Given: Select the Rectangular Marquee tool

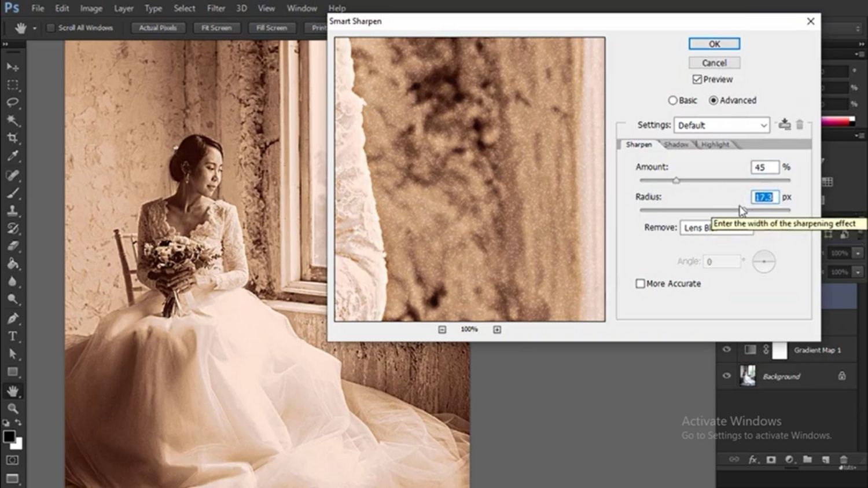Looking at the screenshot, I should point(12,85).
